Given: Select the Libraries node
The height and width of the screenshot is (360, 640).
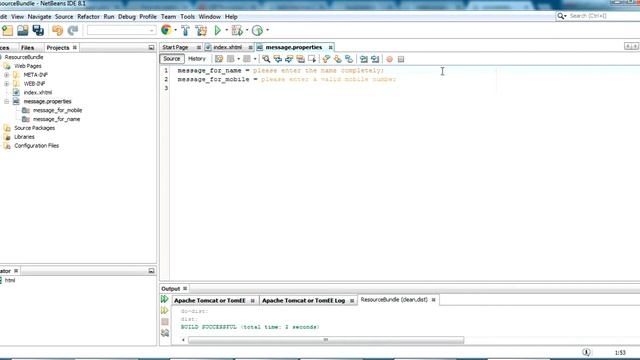Looking at the screenshot, I should [24, 137].
